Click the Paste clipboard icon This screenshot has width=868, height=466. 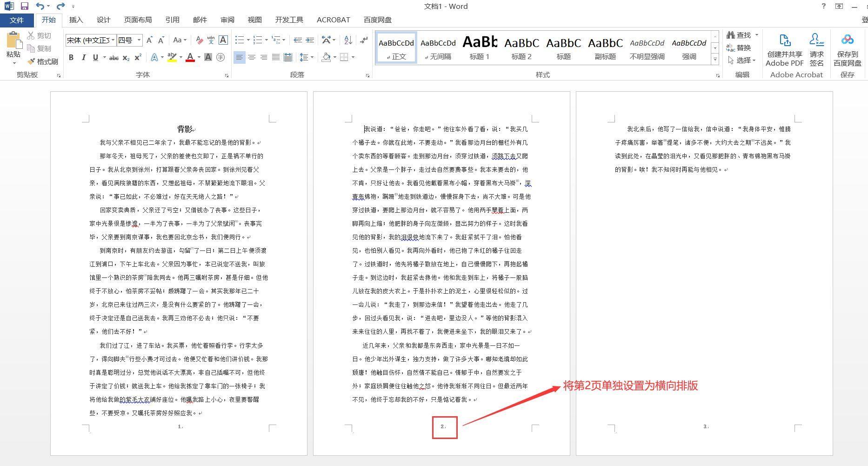tap(14, 40)
